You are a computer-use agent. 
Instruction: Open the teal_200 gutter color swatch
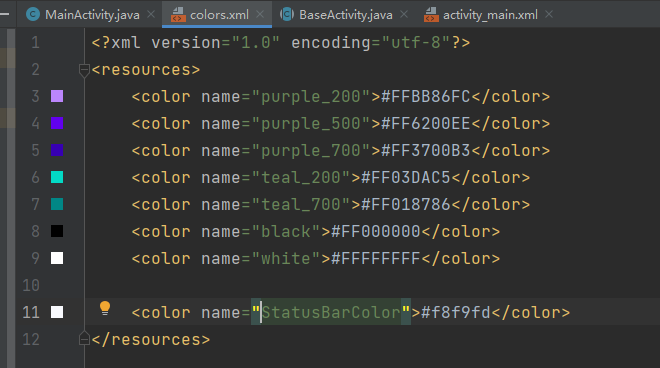[x=57, y=177]
